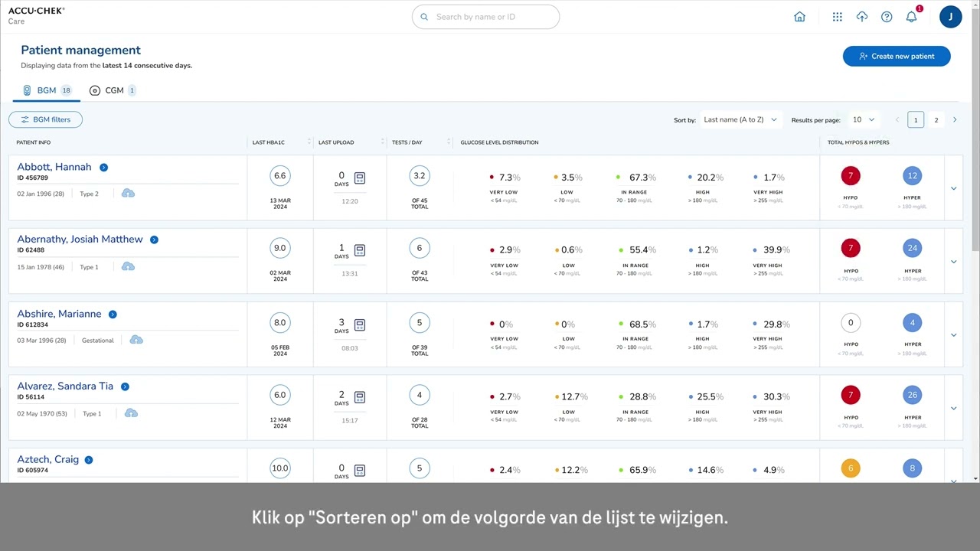This screenshot has width=980, height=551.
Task: Click the cloud upload icon in header
Action: (x=862, y=17)
